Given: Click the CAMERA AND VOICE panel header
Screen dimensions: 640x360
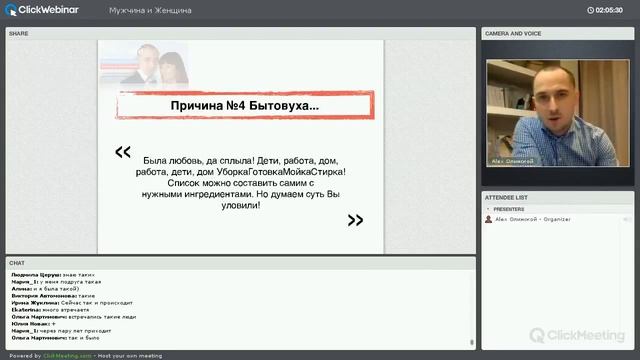Looking at the screenshot, I should pyautogui.click(x=558, y=33).
